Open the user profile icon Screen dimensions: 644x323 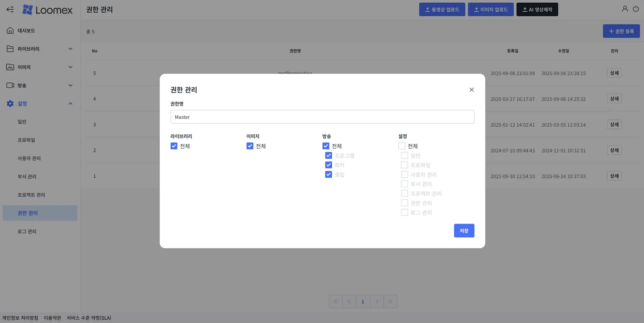(x=625, y=9)
